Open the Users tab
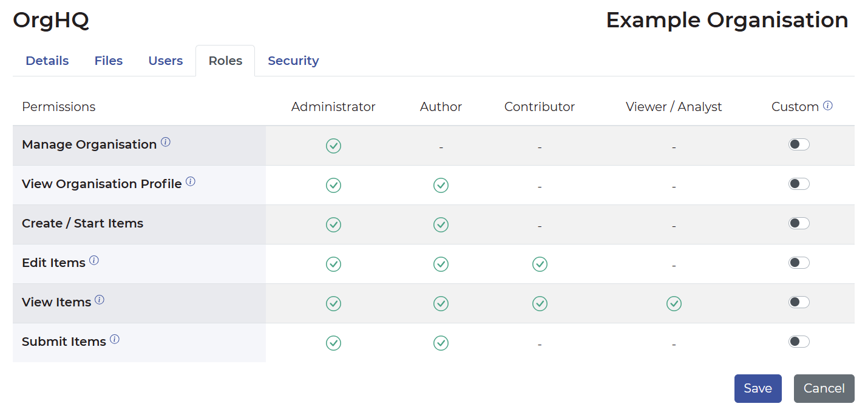This screenshot has height=415, width=868. pos(165,61)
